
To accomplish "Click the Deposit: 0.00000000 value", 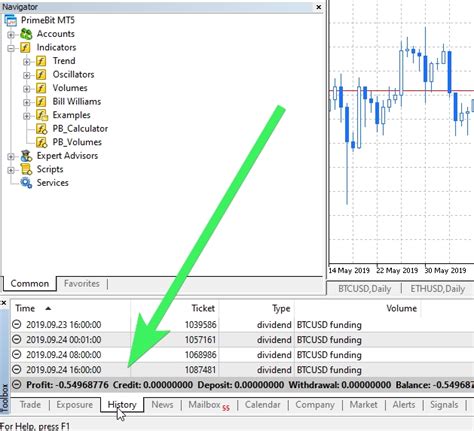I will point(240,385).
